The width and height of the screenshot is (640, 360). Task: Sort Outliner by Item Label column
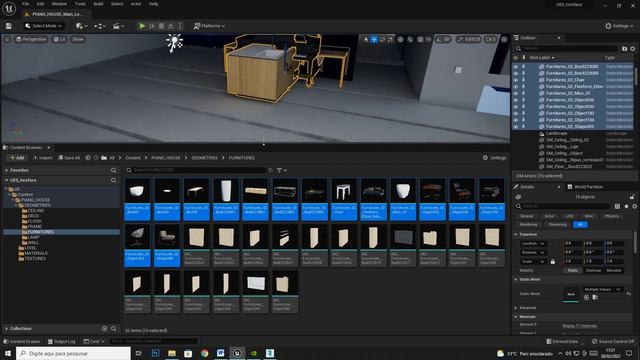point(542,58)
